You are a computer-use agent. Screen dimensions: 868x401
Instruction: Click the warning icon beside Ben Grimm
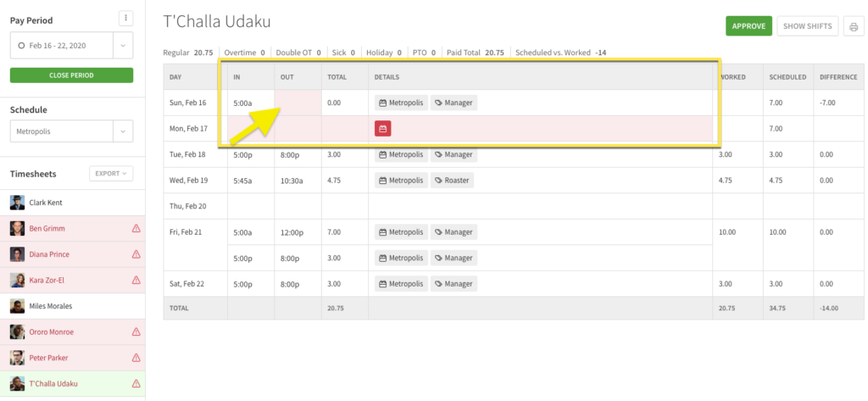pos(136,229)
